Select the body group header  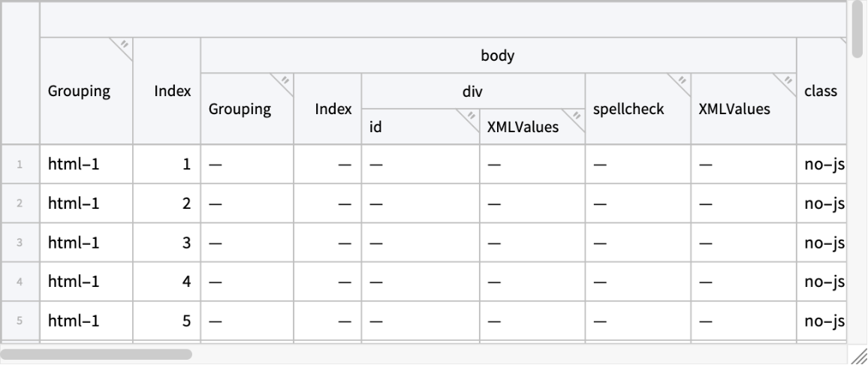(498, 56)
